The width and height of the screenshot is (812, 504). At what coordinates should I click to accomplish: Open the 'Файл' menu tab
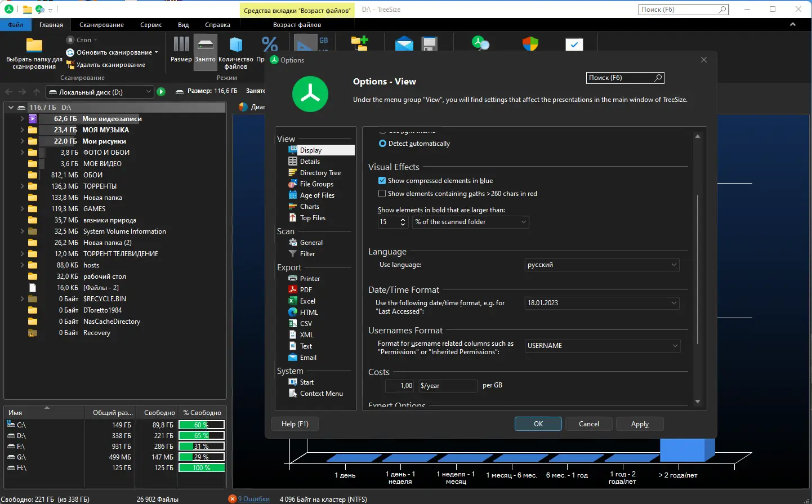[16, 25]
